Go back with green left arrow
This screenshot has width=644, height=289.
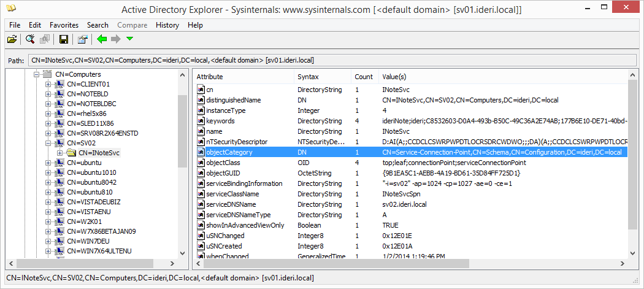pos(101,39)
